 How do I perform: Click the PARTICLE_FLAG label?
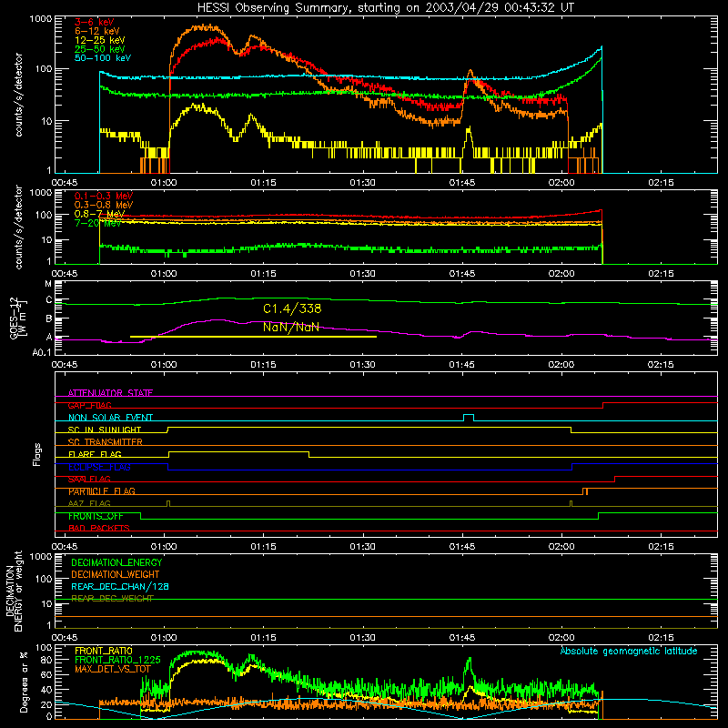pos(102,491)
